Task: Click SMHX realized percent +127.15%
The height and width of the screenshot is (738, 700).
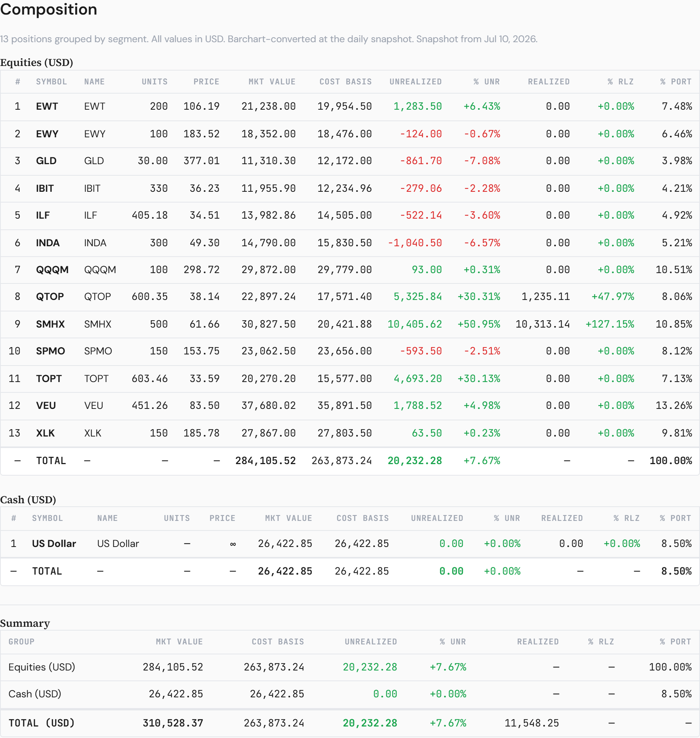Action: point(610,324)
